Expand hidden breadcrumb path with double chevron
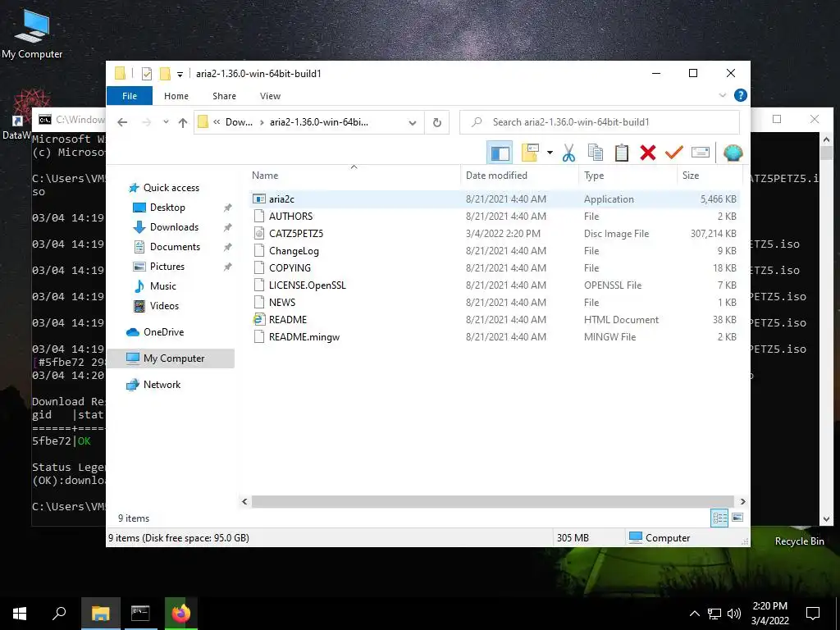 [217, 122]
